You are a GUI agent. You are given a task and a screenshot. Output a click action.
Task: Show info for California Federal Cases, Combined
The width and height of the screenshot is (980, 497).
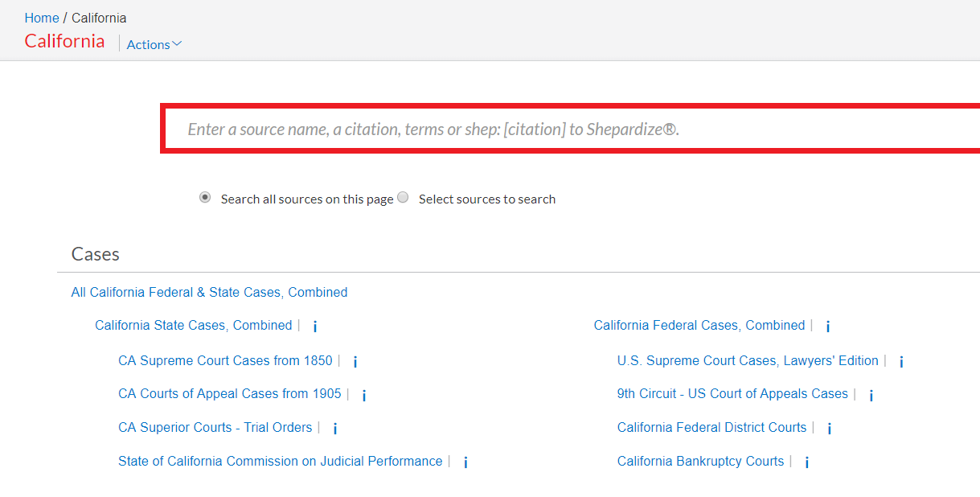[828, 327]
